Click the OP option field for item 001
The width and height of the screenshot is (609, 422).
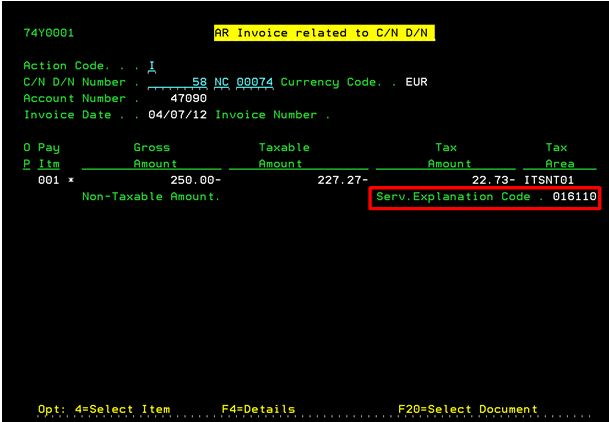click(x=27, y=180)
